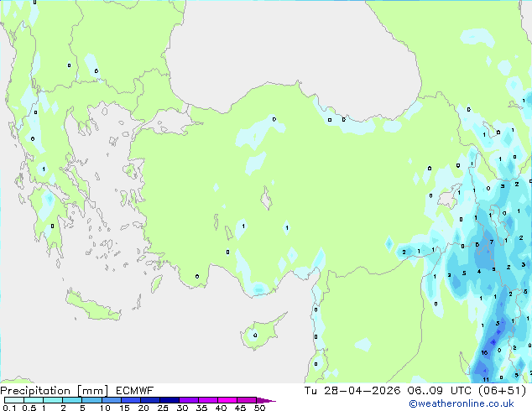This screenshot has height=411, width=532.
Task: Click the 30–35 mm purple legend swatch
Action: [189, 400]
